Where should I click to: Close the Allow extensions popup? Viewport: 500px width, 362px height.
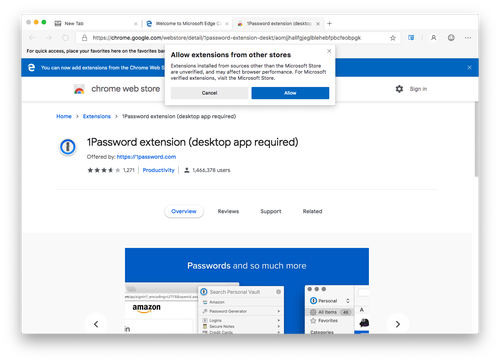[x=329, y=51]
